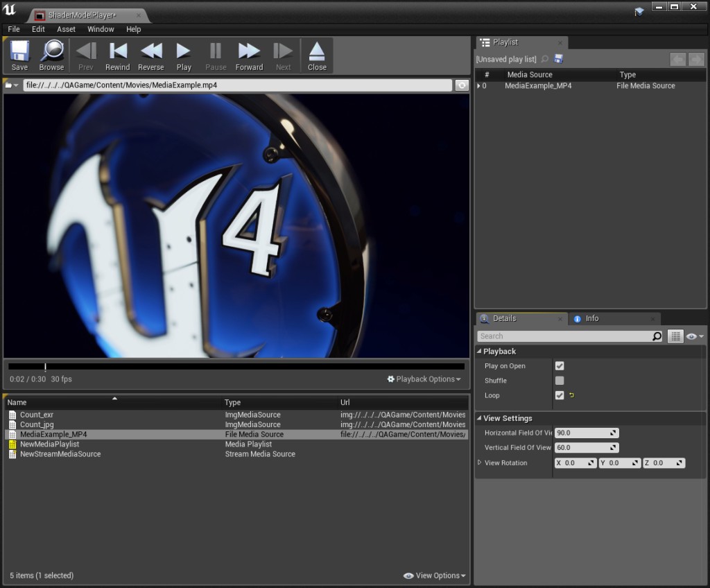The image size is (710, 588).
Task: Pause the media playback
Action: tap(216, 55)
